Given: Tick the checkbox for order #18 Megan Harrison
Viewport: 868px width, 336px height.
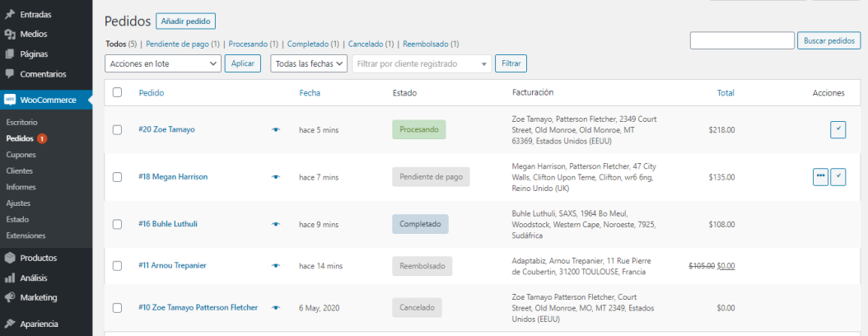Looking at the screenshot, I should 117,177.
